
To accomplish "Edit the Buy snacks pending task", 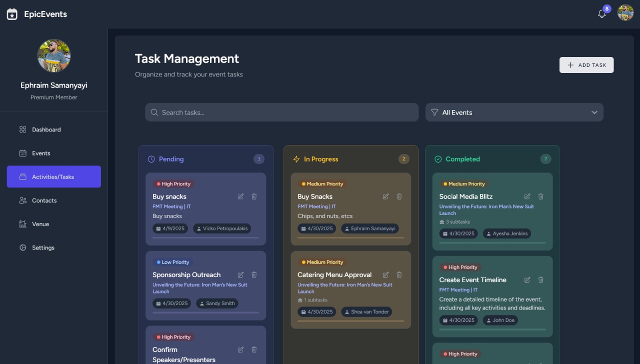I will [240, 196].
